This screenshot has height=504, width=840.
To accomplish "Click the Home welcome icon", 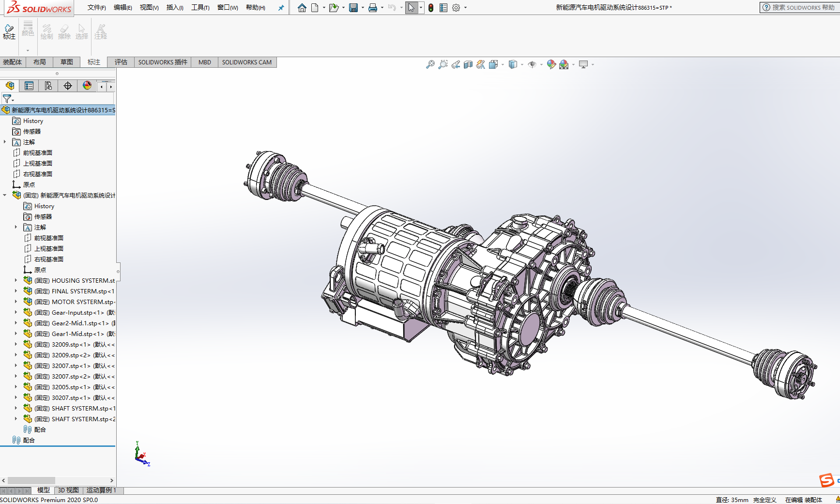I will [x=302, y=8].
